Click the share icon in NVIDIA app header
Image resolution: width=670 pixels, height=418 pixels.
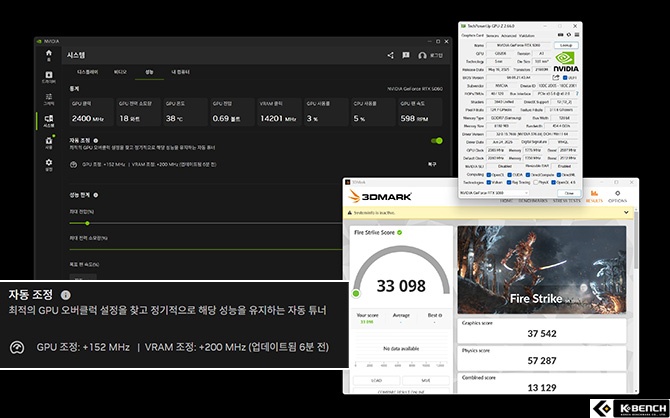coord(390,55)
